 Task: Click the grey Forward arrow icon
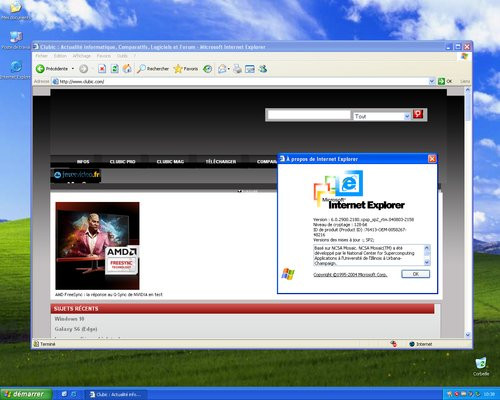(83, 69)
